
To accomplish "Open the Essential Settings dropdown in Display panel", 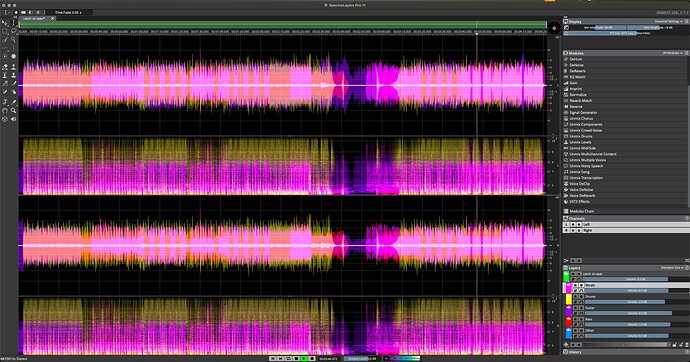I will pyautogui.click(x=668, y=21).
